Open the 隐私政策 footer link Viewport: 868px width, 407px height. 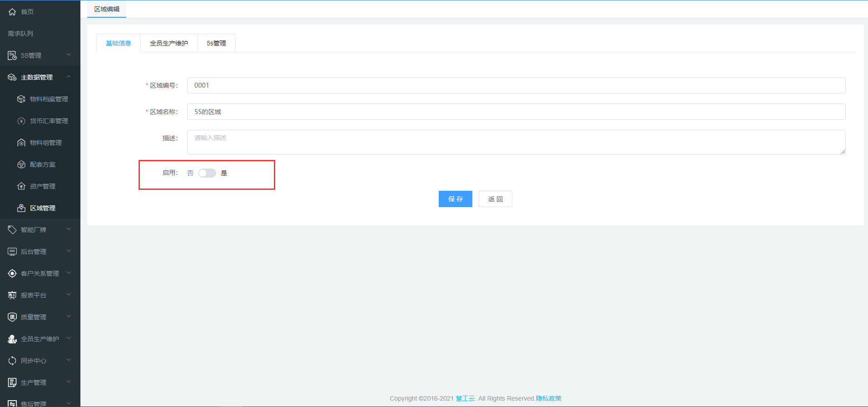[548, 398]
